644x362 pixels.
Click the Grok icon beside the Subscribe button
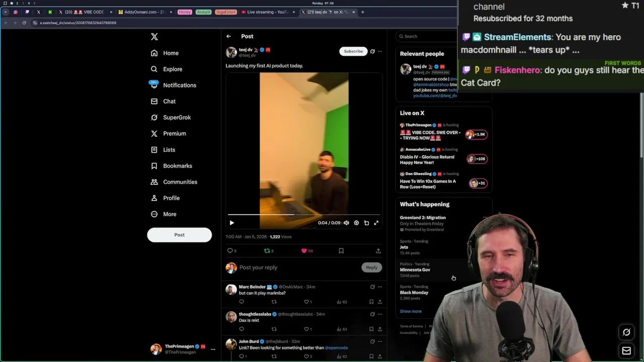pyautogui.click(x=372, y=51)
